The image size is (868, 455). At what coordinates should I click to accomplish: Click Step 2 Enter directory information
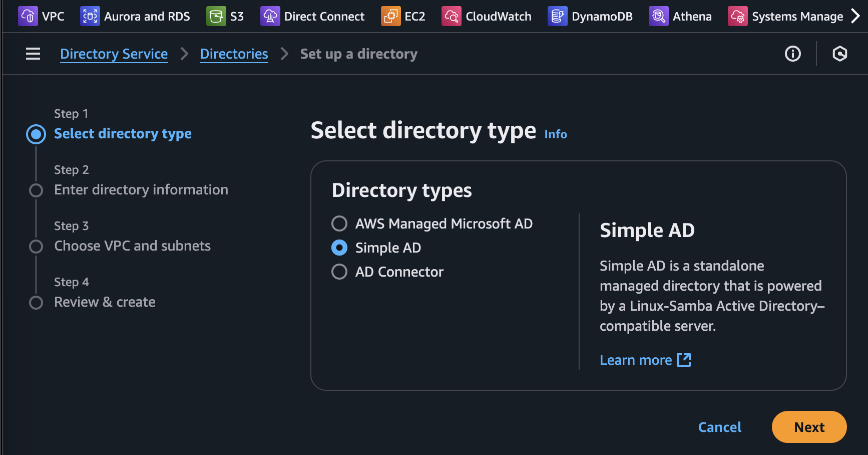click(141, 190)
